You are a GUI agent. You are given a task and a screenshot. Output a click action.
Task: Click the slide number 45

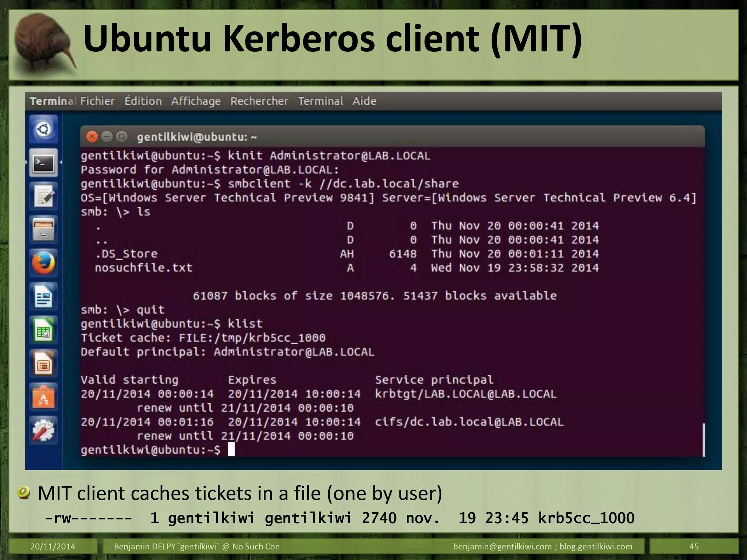tap(694, 547)
